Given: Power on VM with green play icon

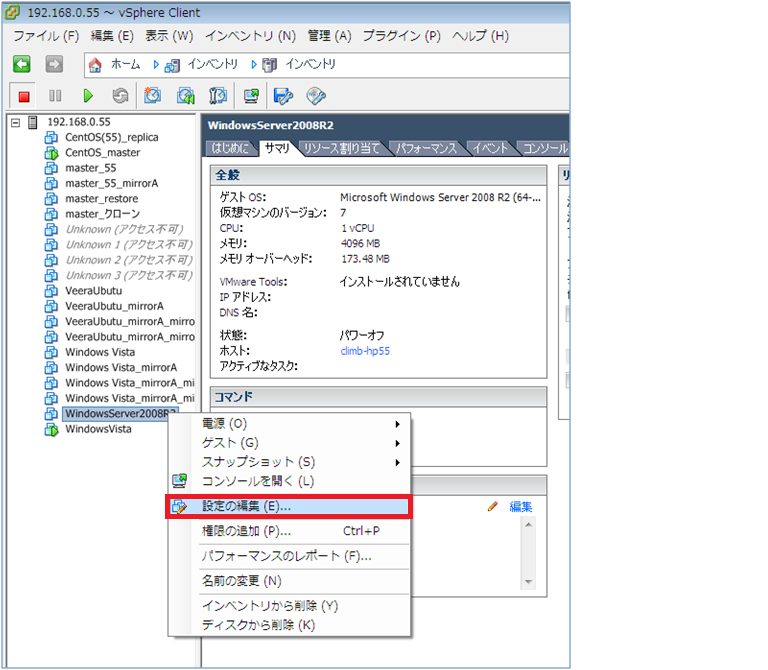Looking at the screenshot, I should [88, 96].
